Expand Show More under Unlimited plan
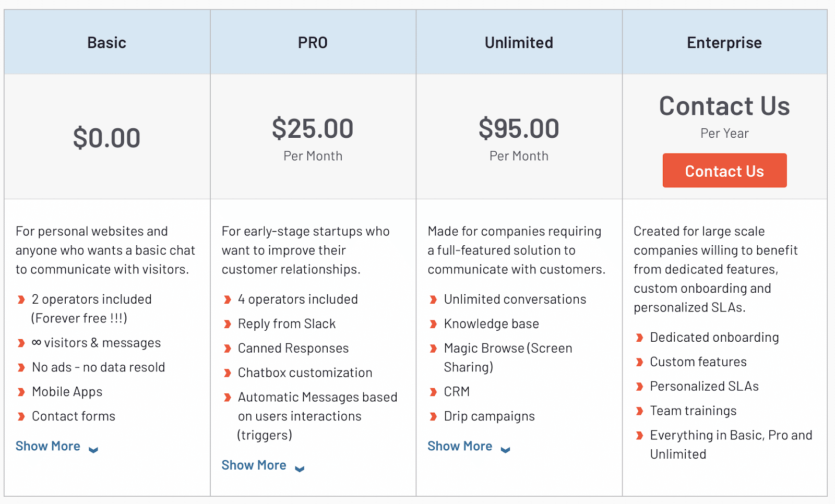Image resolution: width=835 pixels, height=504 pixels. pos(460,446)
